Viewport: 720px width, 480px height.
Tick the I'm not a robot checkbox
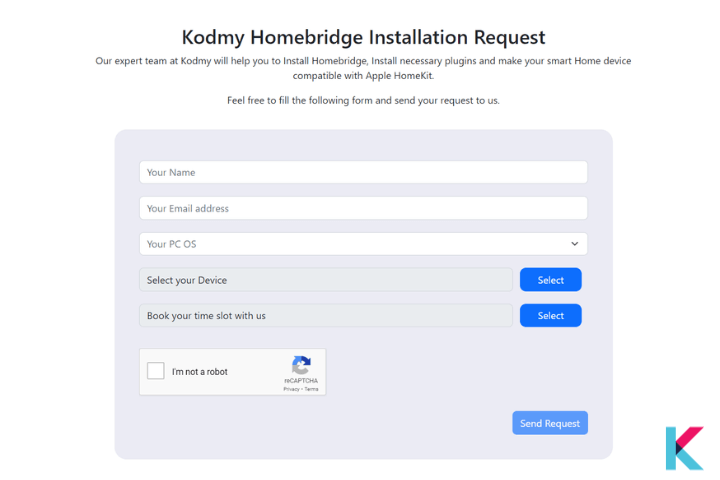[156, 371]
